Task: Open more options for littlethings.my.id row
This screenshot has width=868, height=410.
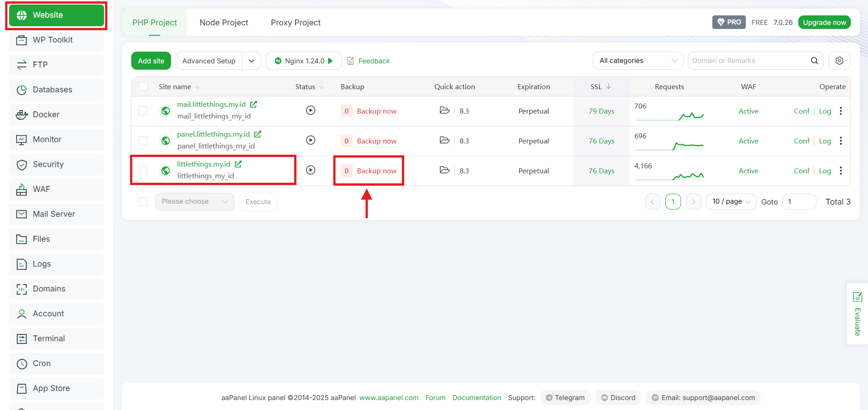Action: pyautogui.click(x=841, y=171)
